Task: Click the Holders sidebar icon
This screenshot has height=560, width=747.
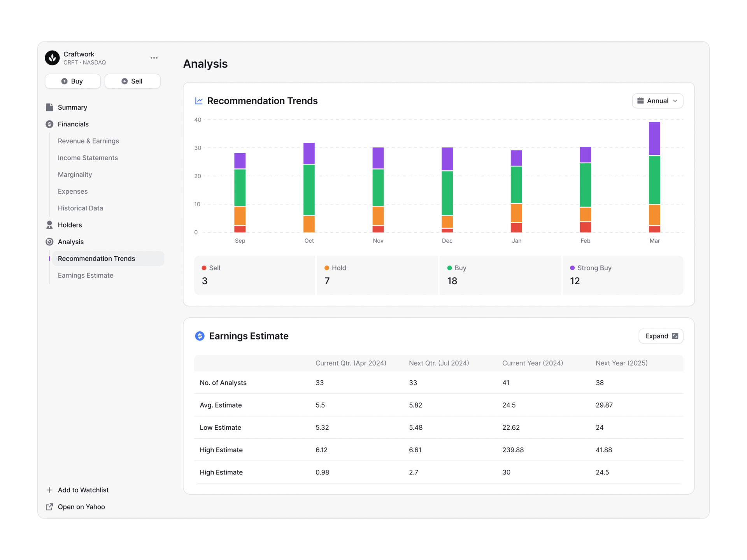Action: tap(49, 225)
